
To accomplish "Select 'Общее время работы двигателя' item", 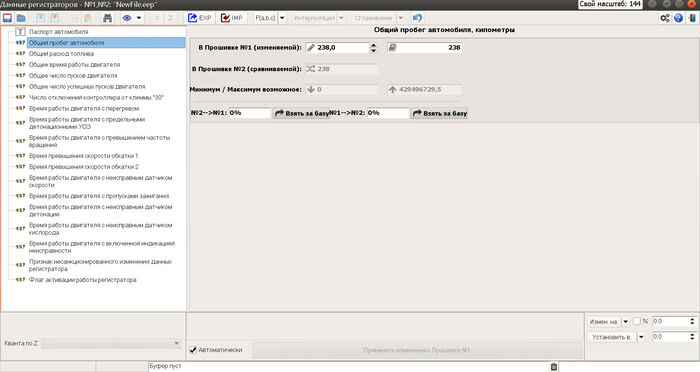I will pos(75,64).
